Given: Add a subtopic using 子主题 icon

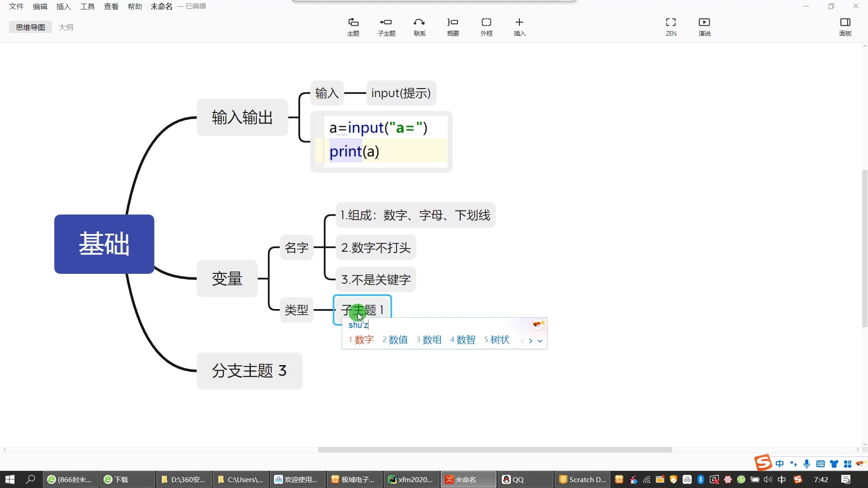Looking at the screenshot, I should 386,26.
